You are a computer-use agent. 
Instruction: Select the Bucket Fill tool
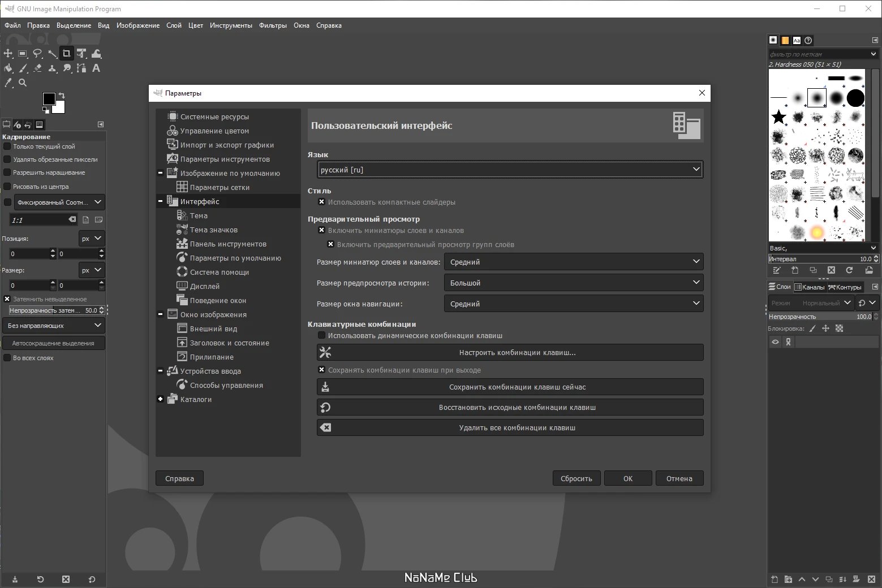tap(8, 68)
